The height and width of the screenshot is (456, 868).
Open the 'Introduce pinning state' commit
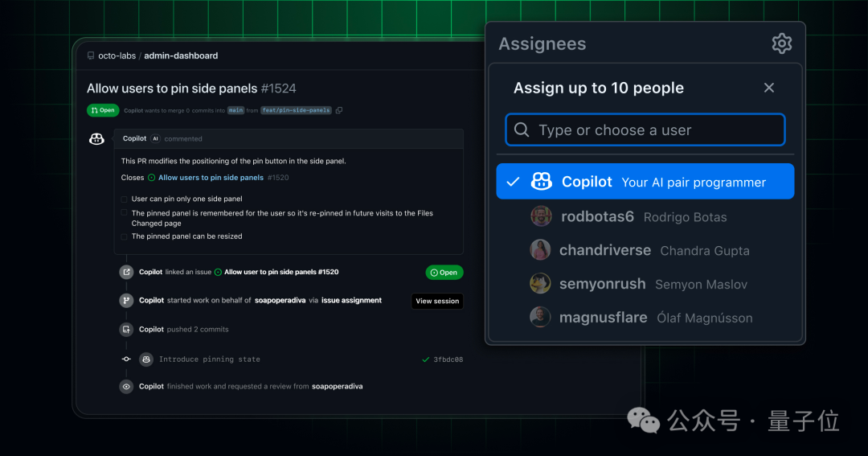pos(209,359)
